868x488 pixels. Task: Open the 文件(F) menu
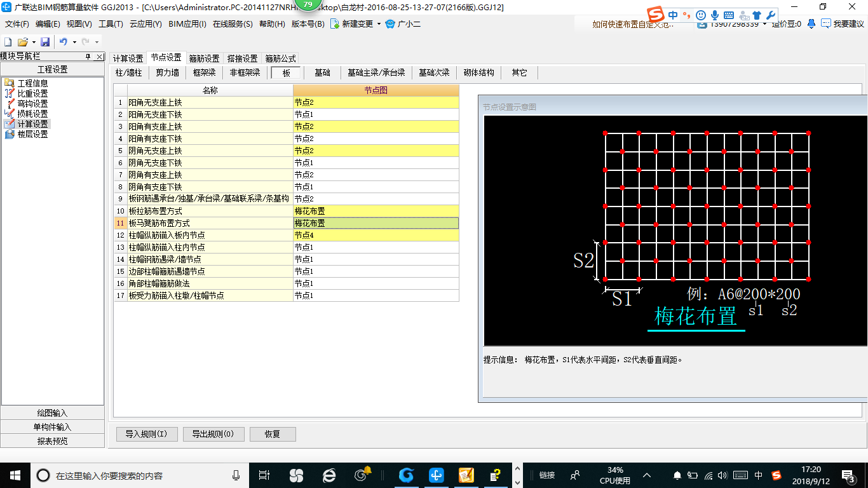17,24
